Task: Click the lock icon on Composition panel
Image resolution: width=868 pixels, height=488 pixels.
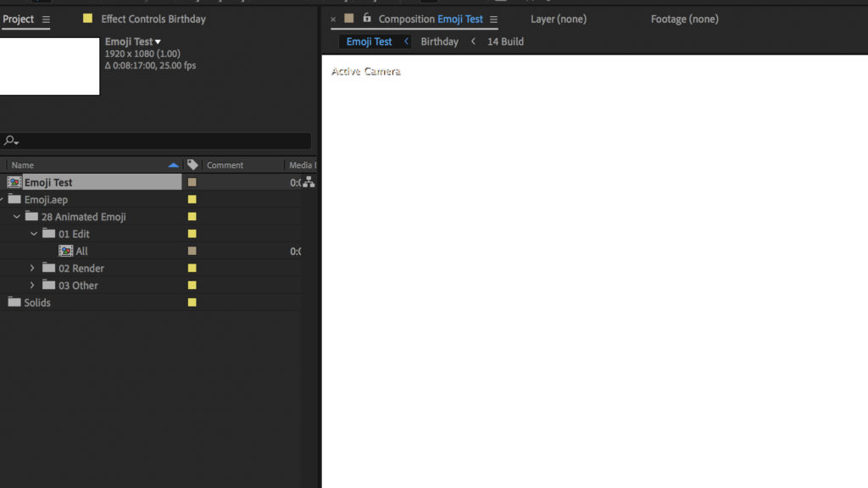Action: (x=367, y=19)
